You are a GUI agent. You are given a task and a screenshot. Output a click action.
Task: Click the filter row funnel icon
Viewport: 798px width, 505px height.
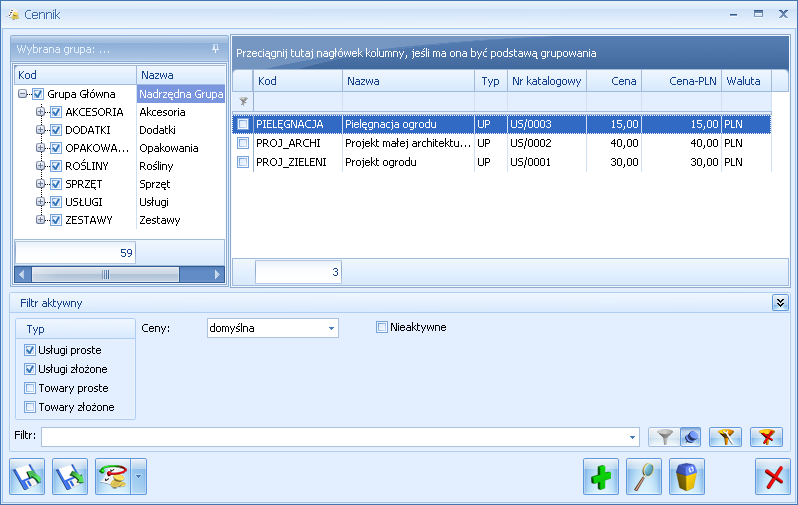coord(243,102)
